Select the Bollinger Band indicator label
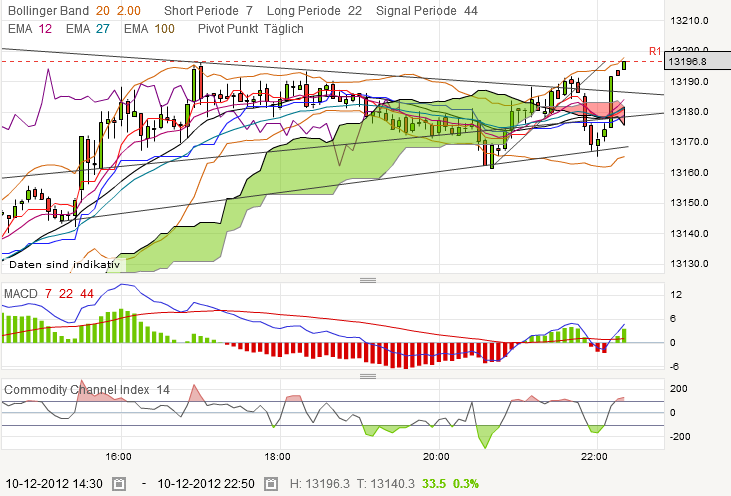Viewport: 731px width, 496px height. [x=48, y=11]
